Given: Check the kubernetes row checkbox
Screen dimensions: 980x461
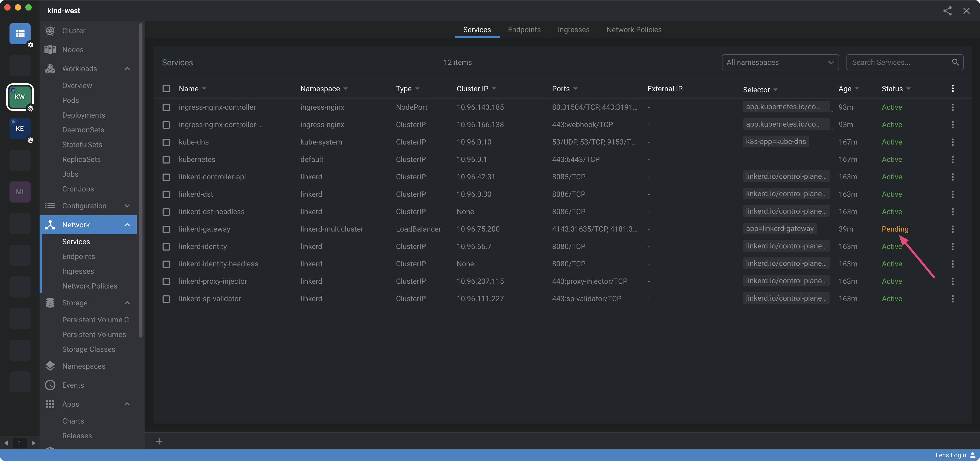Looking at the screenshot, I should coord(166,159).
